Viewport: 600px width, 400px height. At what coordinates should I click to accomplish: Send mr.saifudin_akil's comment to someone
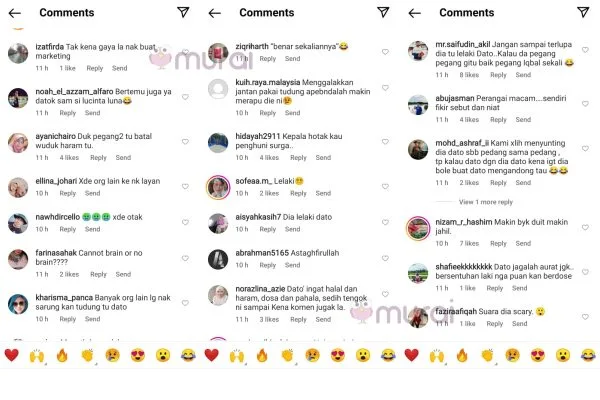(523, 75)
